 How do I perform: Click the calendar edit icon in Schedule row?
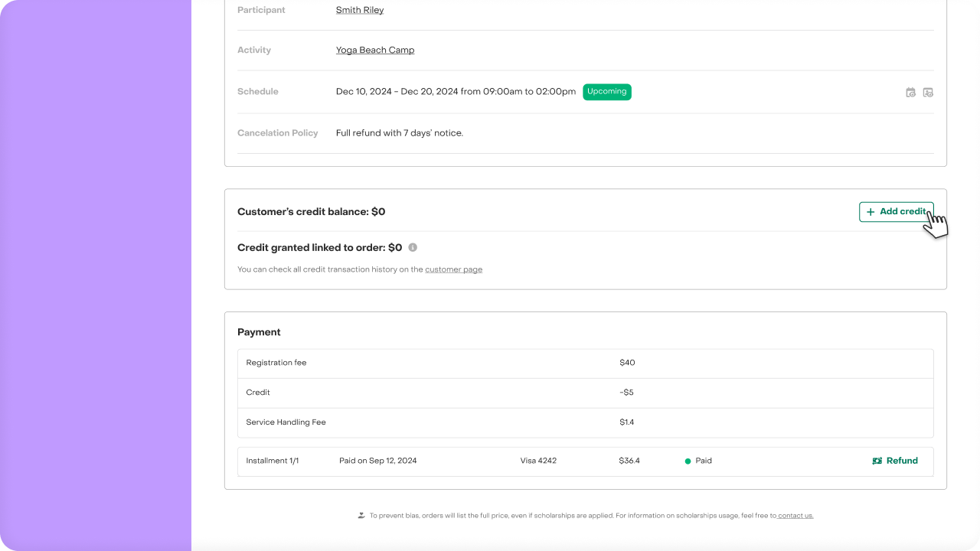click(x=910, y=93)
